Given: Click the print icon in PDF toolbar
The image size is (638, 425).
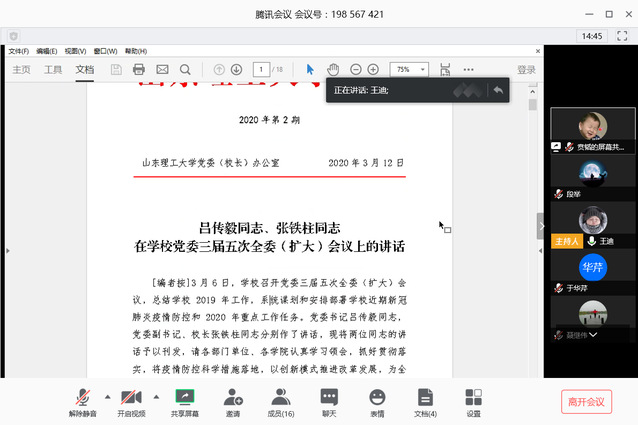Looking at the screenshot, I should (139, 69).
